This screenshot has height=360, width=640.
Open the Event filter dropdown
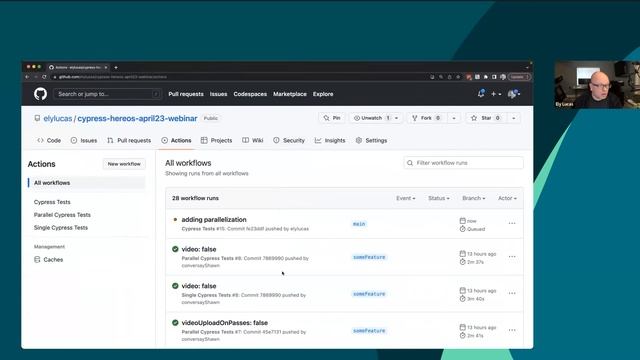[405, 198]
